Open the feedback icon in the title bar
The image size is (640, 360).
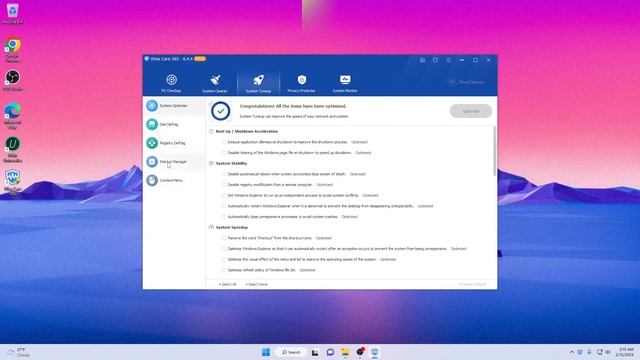(x=422, y=60)
